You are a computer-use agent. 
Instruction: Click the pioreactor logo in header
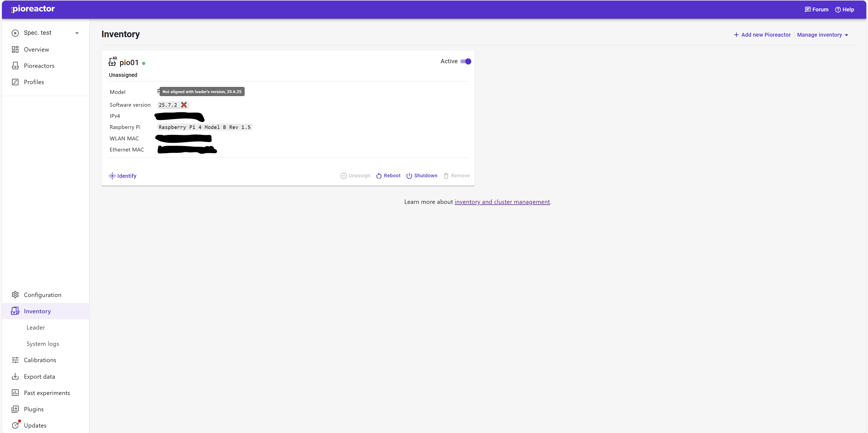[33, 9]
